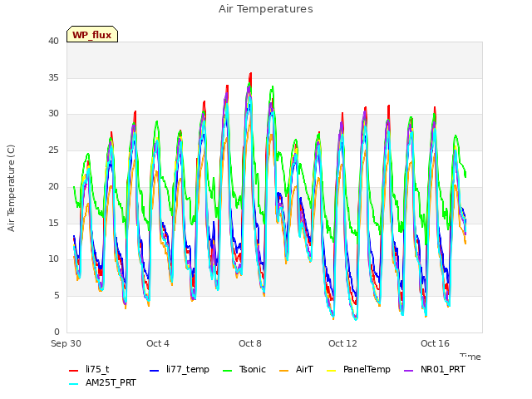Click the Oct 16 x-axis label

click(435, 343)
